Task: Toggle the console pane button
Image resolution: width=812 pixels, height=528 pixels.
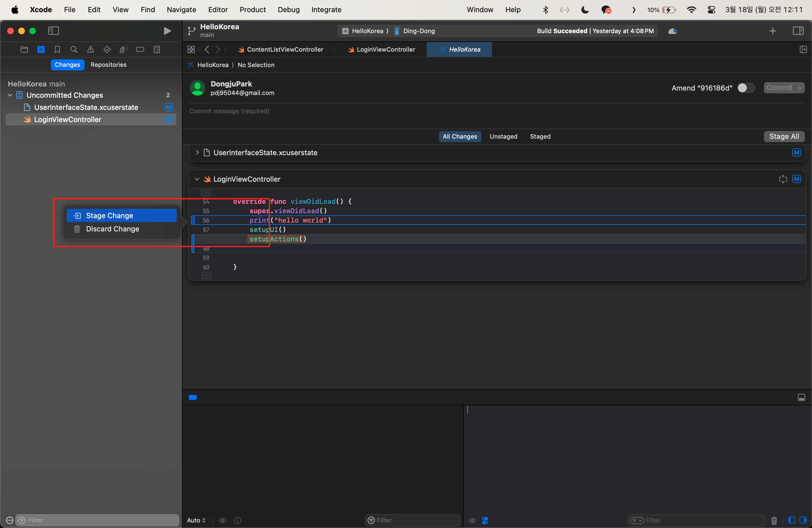Action: point(803,520)
